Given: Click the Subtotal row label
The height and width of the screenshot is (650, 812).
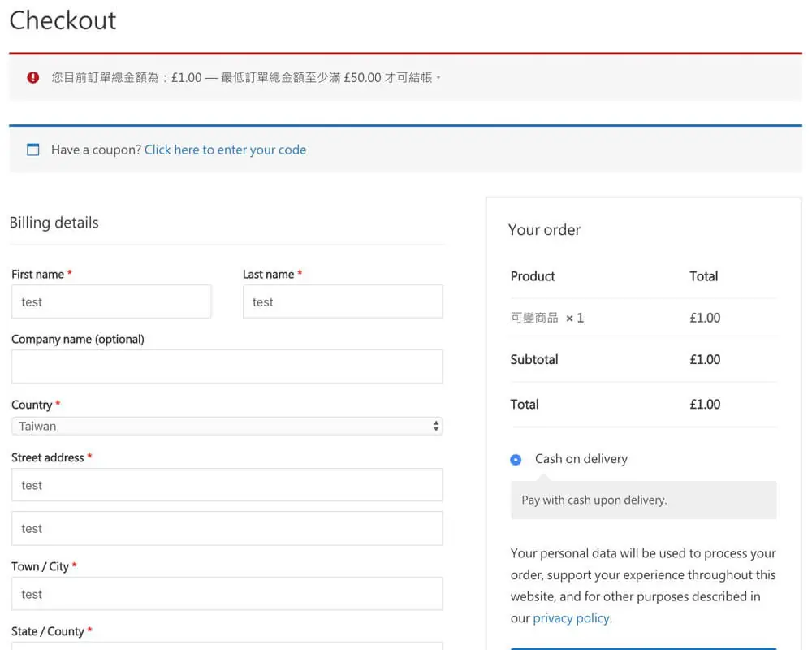Looking at the screenshot, I should (534, 359).
